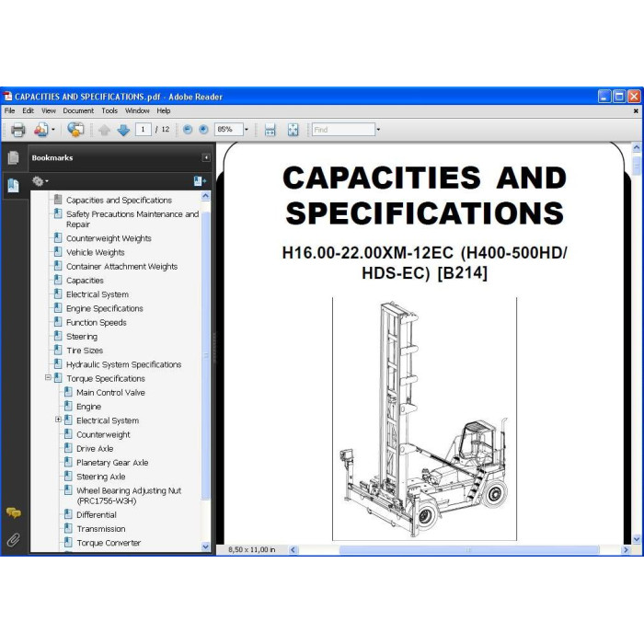Screen dimensions: 644x644
Task: Close the document with menu-bar X
Action: (636, 111)
